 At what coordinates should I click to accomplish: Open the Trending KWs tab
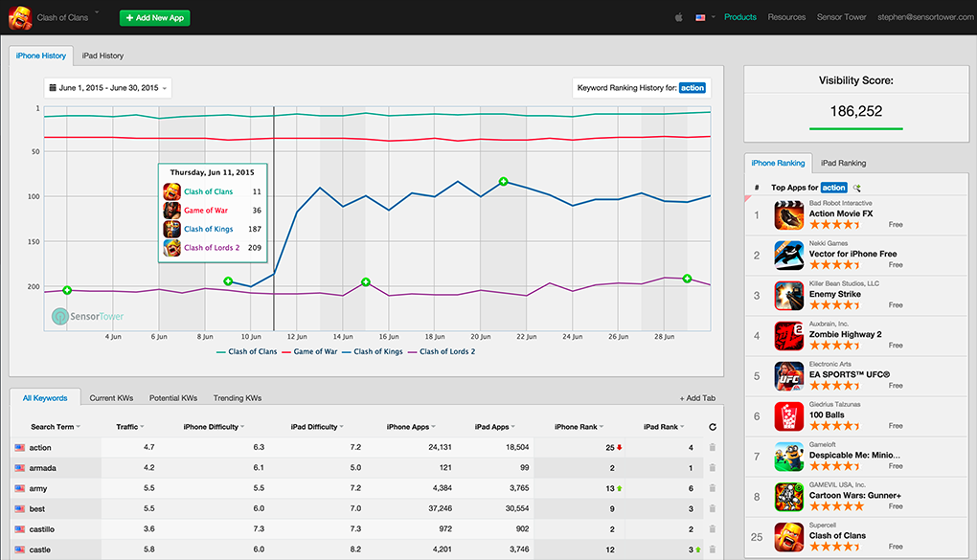[x=237, y=398]
